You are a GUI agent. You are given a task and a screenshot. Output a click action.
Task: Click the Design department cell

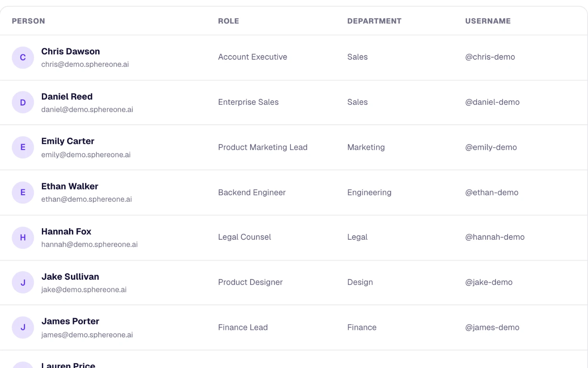(x=360, y=282)
